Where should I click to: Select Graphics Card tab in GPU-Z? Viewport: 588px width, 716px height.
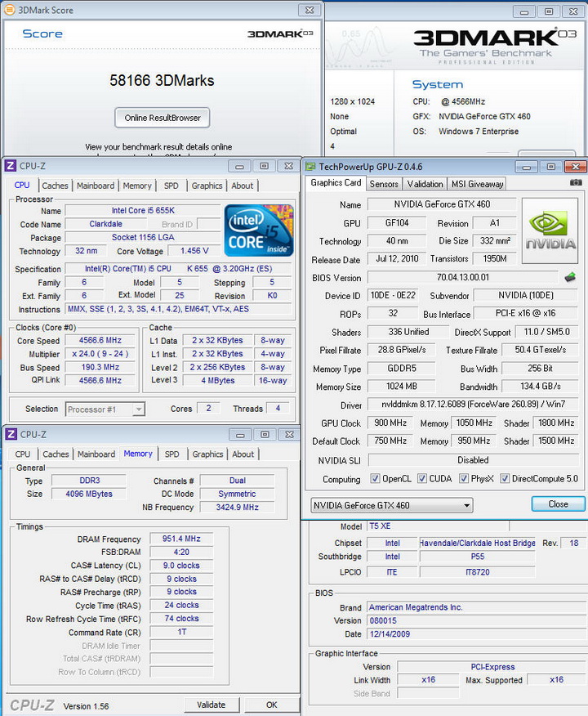(x=336, y=182)
